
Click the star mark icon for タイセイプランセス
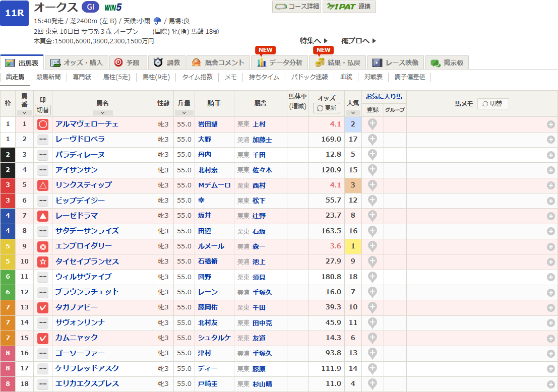pyautogui.click(x=43, y=262)
